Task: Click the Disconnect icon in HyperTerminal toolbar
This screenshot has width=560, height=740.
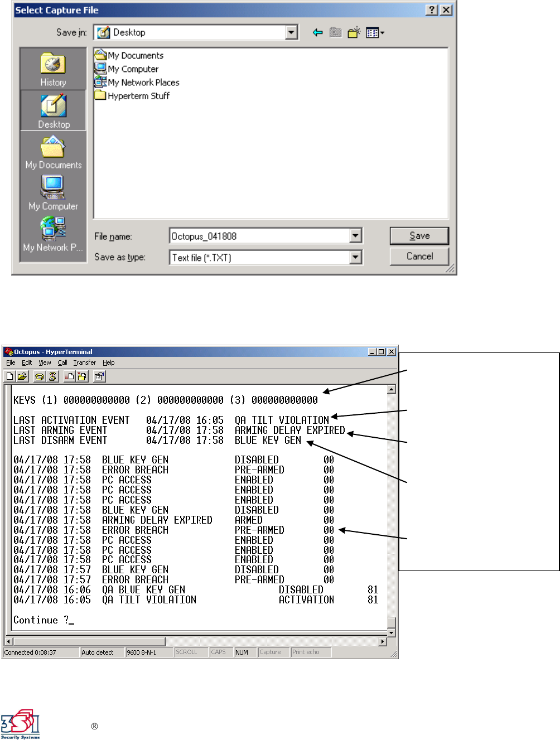Action: tap(52, 376)
